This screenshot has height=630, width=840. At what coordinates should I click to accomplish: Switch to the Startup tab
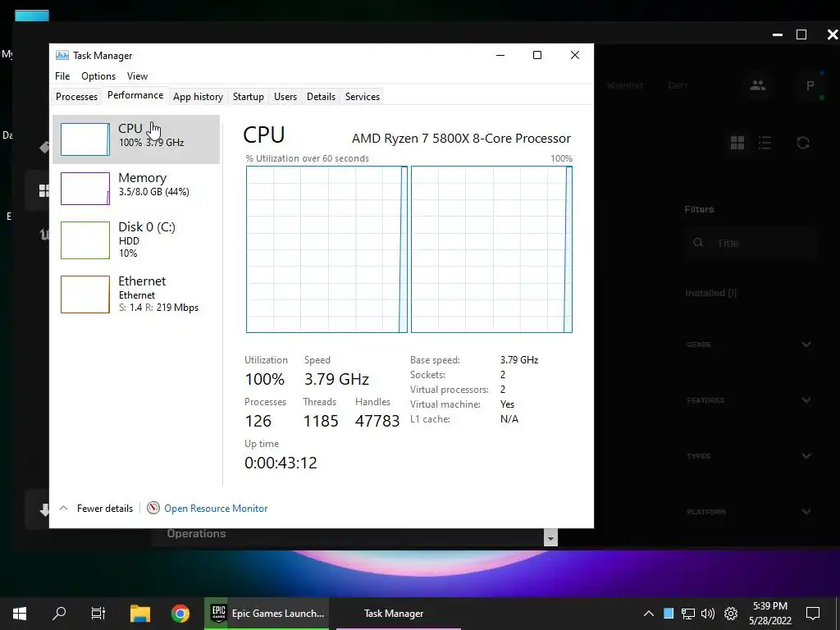[x=248, y=97]
